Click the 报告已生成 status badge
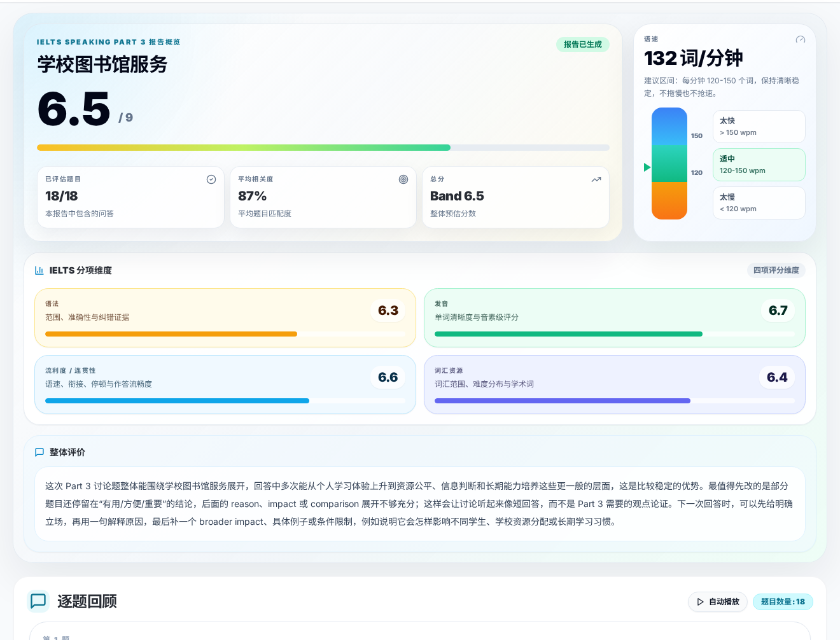This screenshot has height=640, width=840. (583, 45)
